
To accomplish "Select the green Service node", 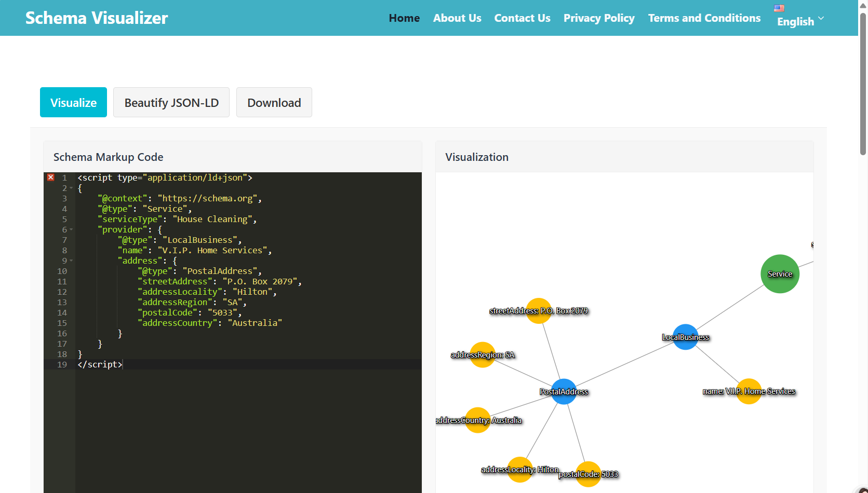I will click(780, 274).
